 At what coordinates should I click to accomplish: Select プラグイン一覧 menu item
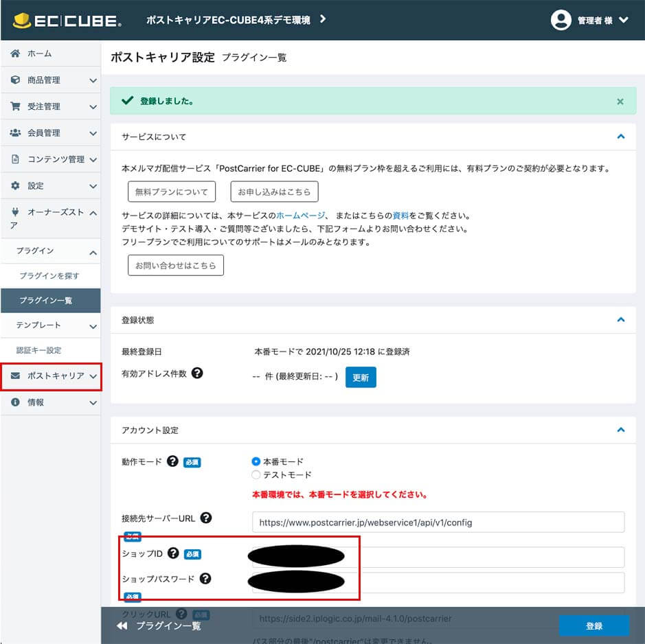click(x=51, y=301)
